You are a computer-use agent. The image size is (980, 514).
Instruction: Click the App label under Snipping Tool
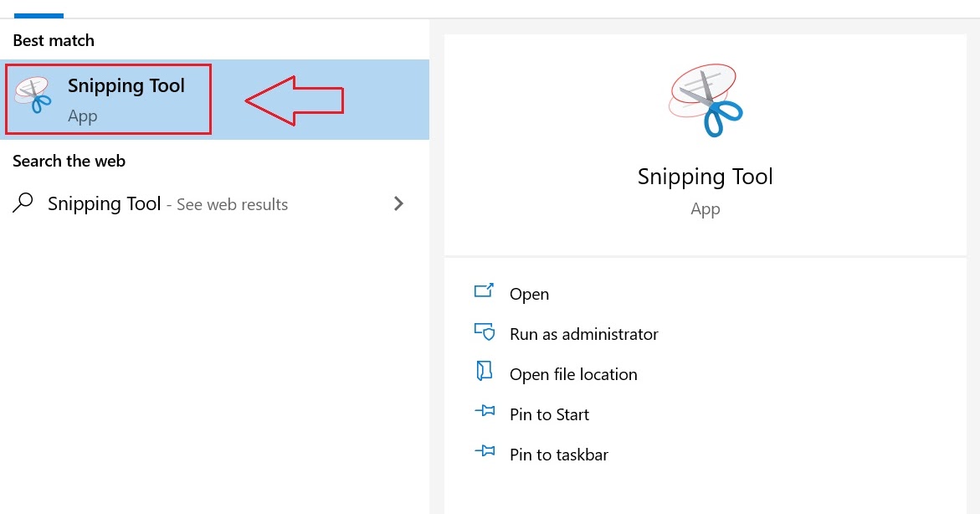click(x=82, y=116)
